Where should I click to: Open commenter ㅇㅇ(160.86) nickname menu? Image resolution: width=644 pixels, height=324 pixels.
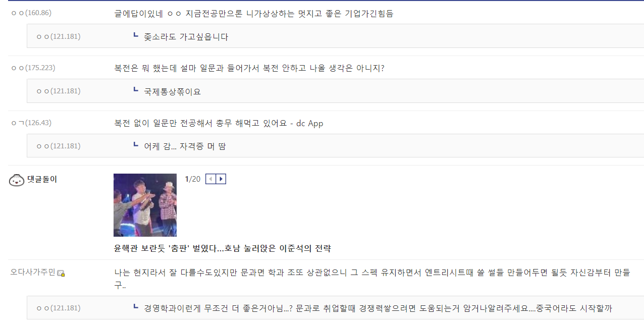(x=31, y=13)
